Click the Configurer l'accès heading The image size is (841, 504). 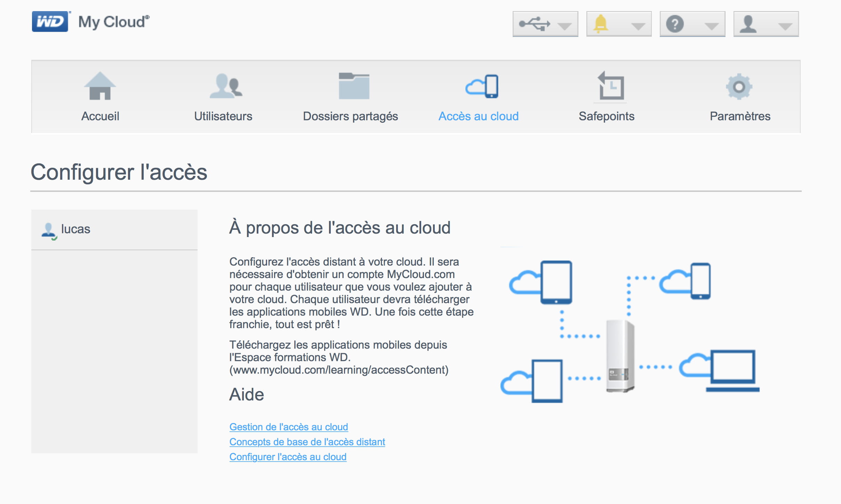pyautogui.click(x=119, y=172)
